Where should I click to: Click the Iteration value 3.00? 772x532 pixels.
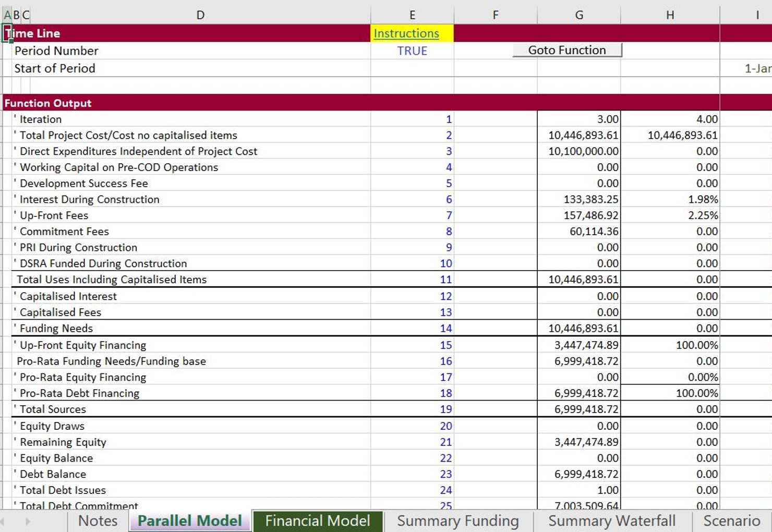(579, 119)
